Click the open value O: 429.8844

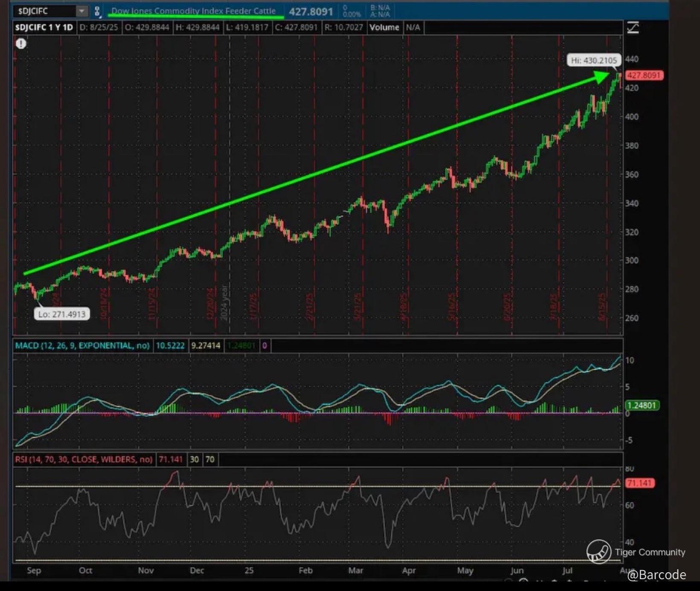pos(147,28)
